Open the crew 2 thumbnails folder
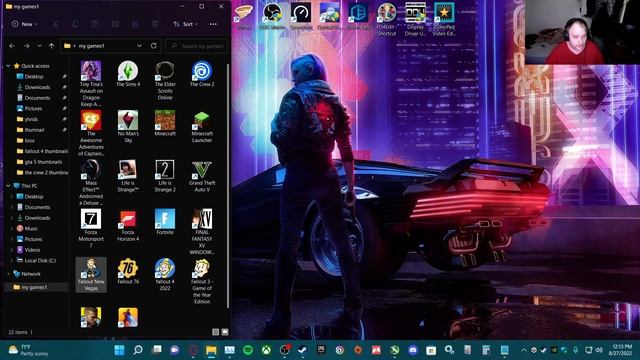The image size is (640, 360). 41,172
